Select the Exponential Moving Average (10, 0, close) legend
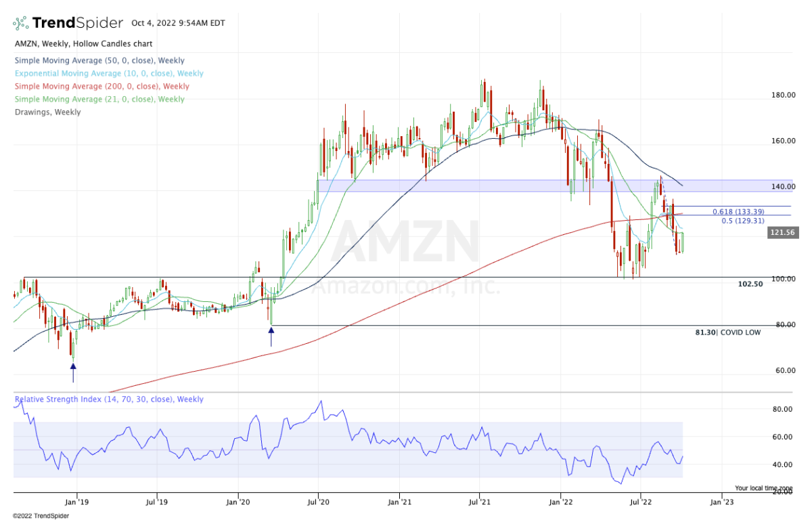 click(108, 74)
